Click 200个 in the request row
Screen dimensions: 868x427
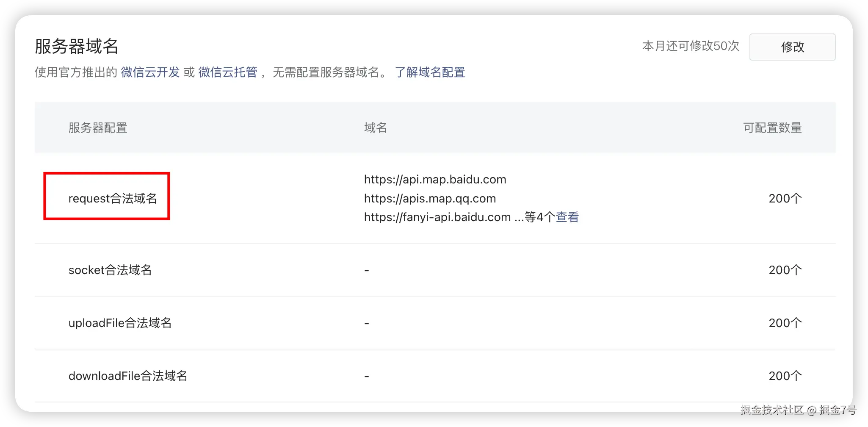(x=785, y=198)
